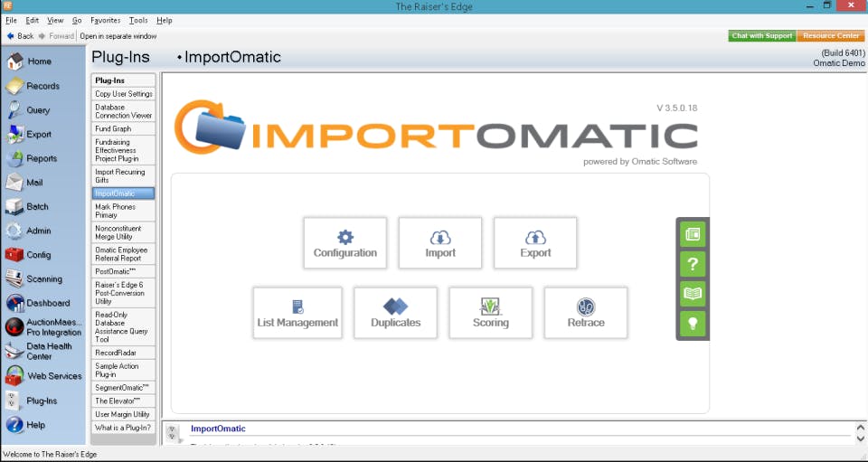Select Mark Phones Primary plug-in
Screen dimensions: 868x462
pyautogui.click(x=124, y=211)
